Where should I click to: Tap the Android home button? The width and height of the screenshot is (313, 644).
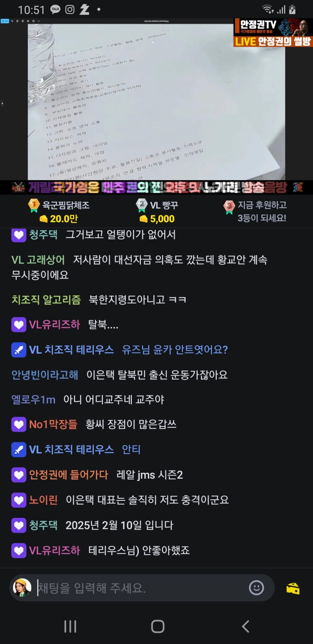pos(158,626)
